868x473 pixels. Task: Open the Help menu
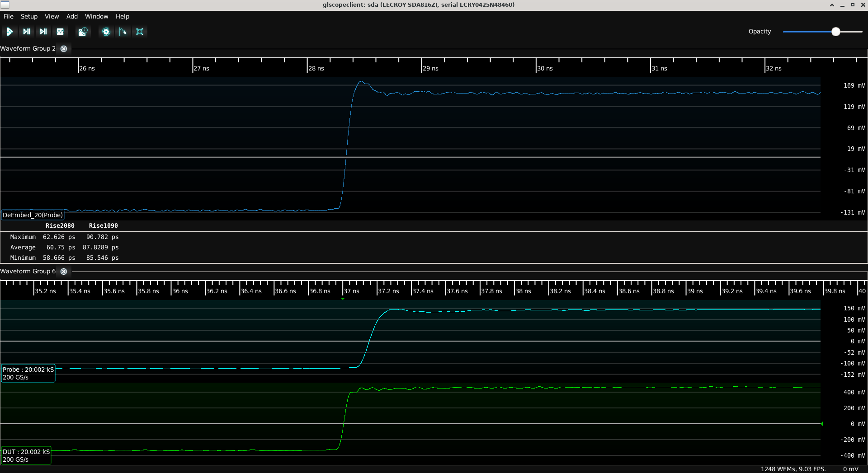pyautogui.click(x=122, y=16)
